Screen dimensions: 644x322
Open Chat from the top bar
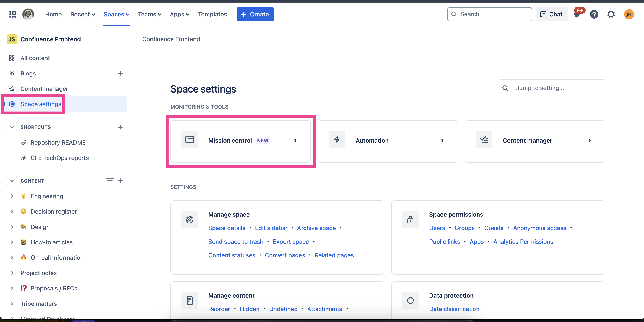[551, 14]
